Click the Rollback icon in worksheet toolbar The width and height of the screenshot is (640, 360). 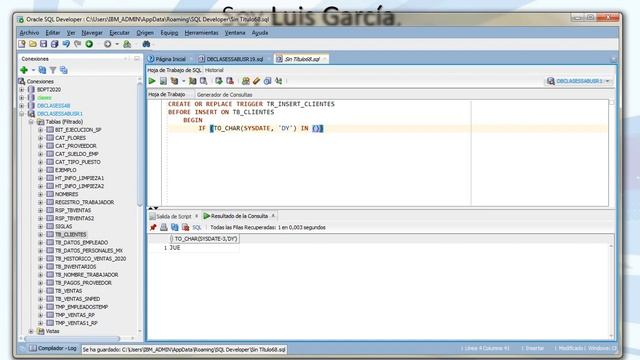[230, 81]
